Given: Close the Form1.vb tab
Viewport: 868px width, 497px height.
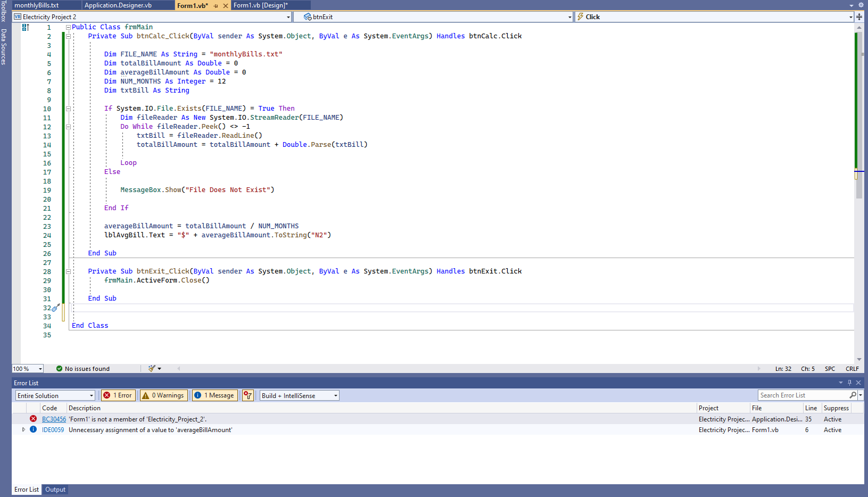Looking at the screenshot, I should (x=226, y=6).
